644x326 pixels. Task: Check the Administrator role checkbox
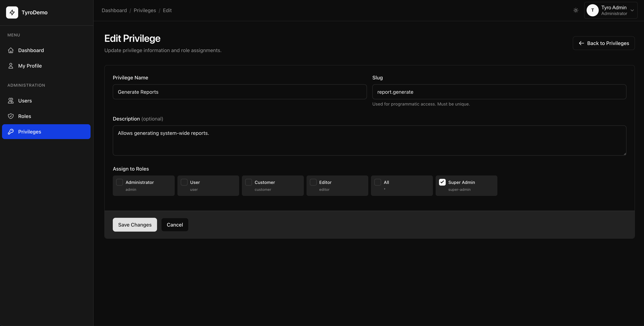point(120,182)
